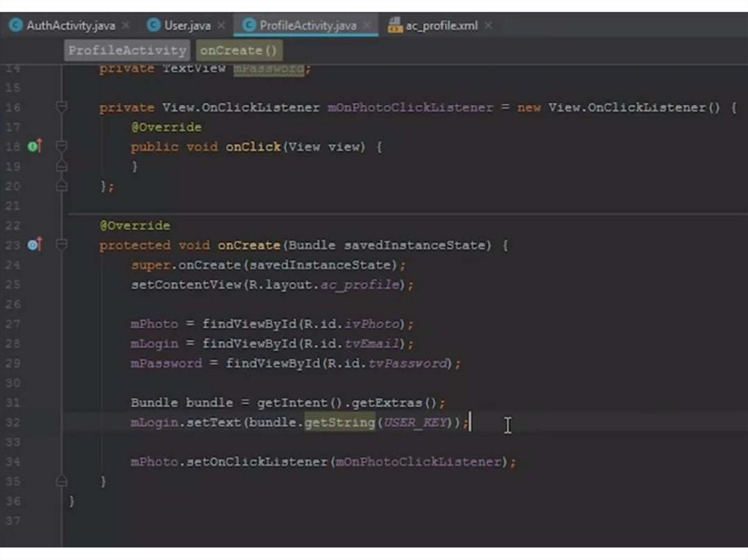The image size is (748, 560).
Task: Click tvEmail id on line 28
Action: (372, 343)
